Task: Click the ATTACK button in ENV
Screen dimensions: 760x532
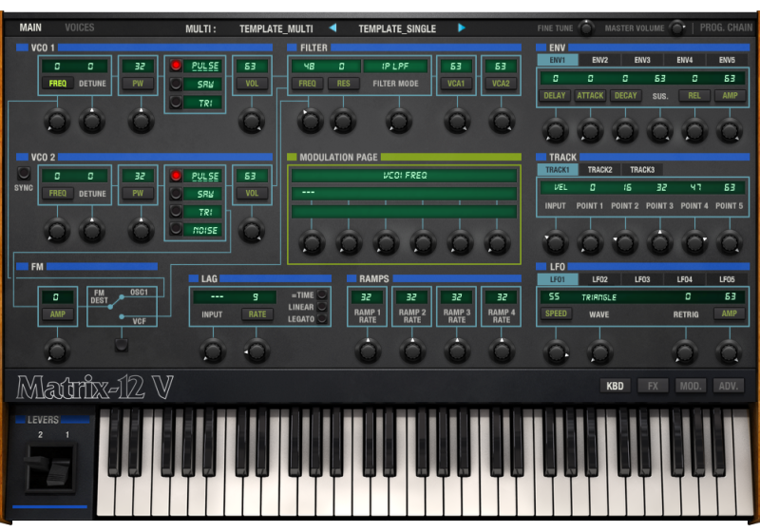Action: 590,96
